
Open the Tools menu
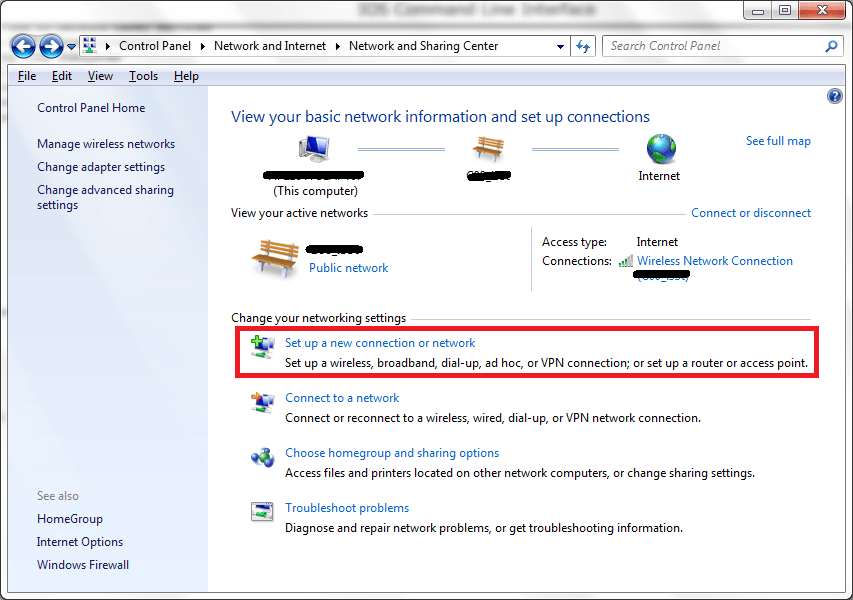[143, 75]
